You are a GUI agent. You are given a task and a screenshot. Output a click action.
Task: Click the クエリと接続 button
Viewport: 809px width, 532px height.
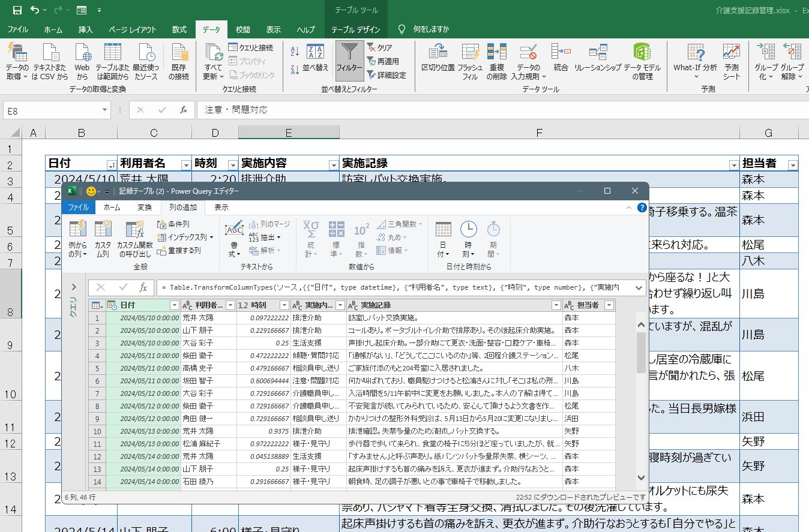(x=251, y=47)
